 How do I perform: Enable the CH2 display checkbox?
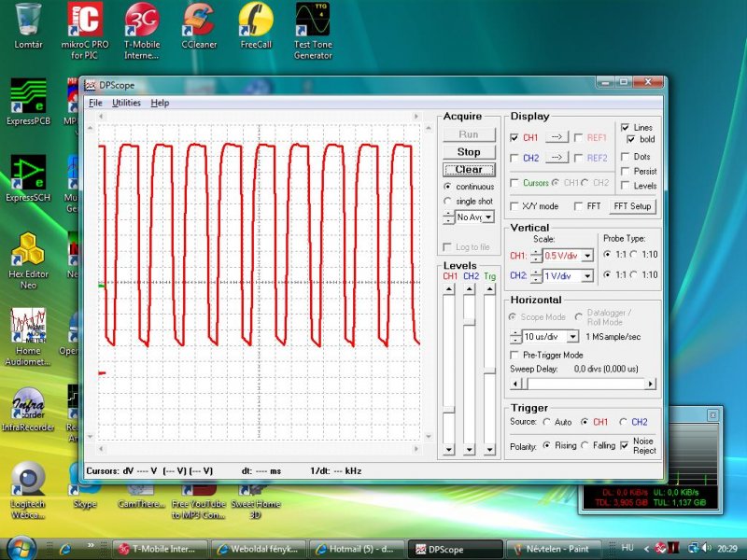[x=514, y=158]
